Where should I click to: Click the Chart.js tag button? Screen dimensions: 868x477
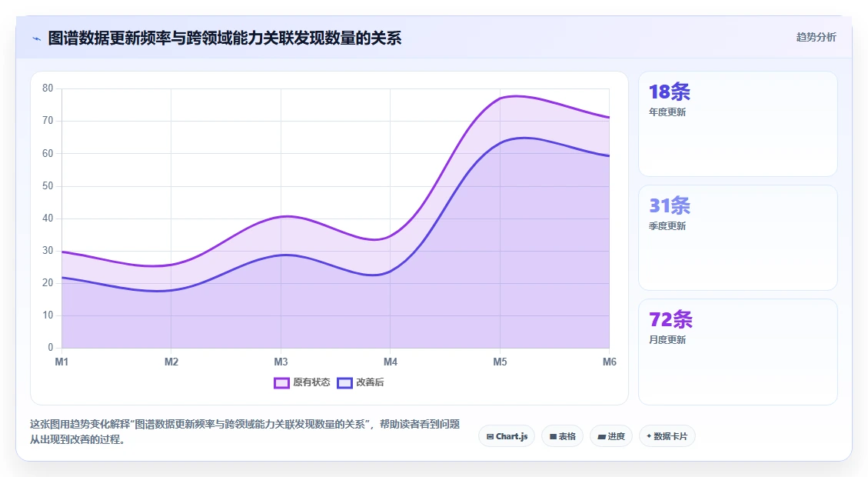click(x=507, y=436)
